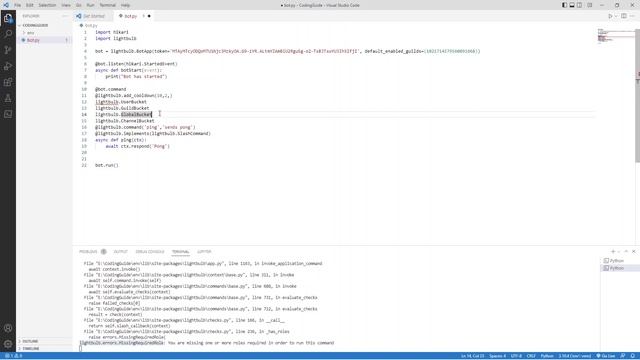Click errors and warnings count in status bar

13,356
